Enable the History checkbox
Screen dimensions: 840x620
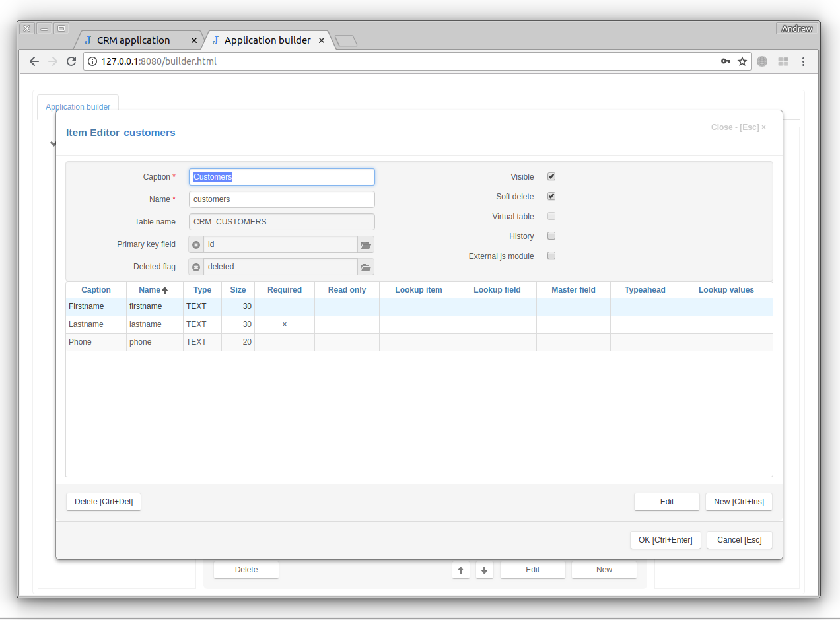(x=551, y=236)
